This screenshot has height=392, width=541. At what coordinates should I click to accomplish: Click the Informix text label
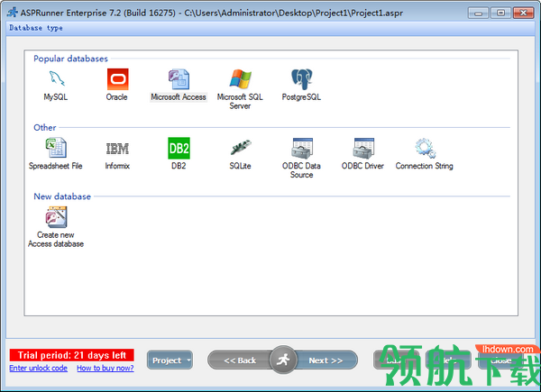pos(117,166)
